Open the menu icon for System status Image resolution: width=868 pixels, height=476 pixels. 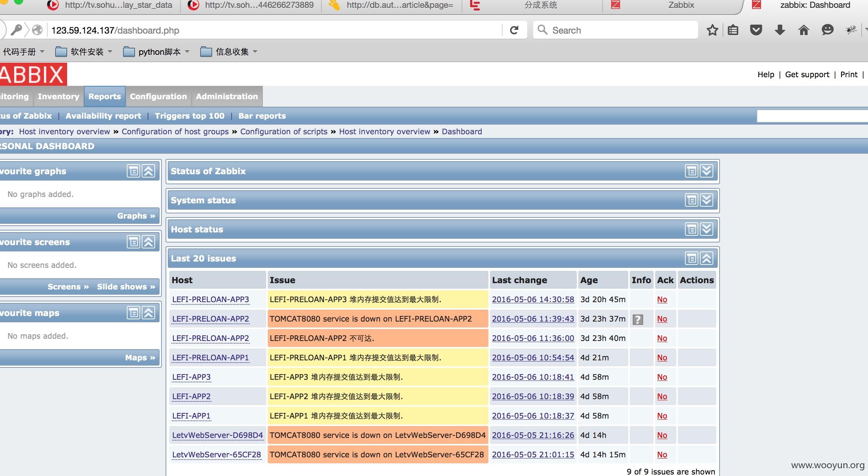pyautogui.click(x=692, y=200)
